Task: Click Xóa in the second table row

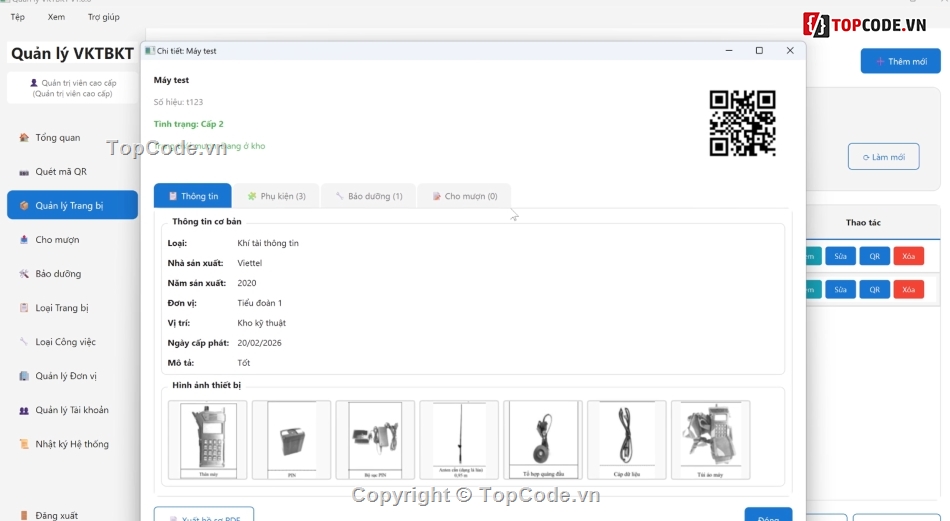Action: coord(908,289)
